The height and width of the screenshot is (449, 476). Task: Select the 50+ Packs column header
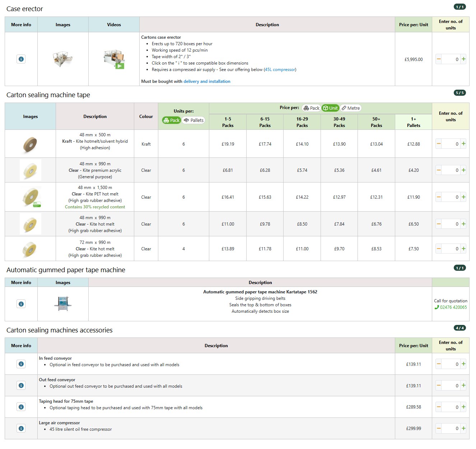point(376,122)
